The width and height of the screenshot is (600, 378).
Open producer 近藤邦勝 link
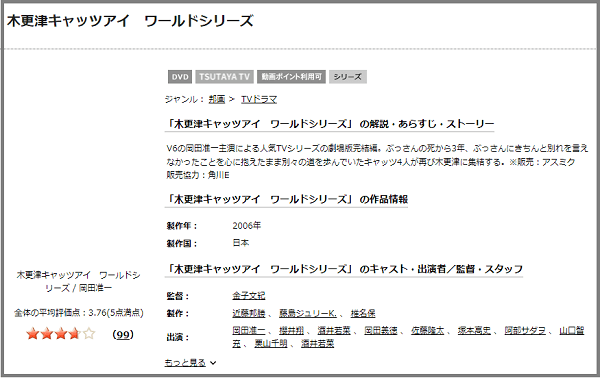(249, 313)
